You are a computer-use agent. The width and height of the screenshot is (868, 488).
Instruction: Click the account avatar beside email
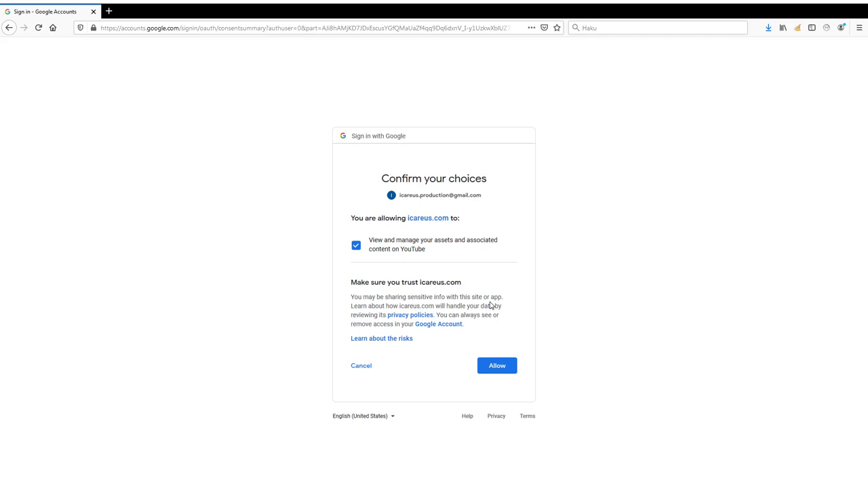(x=391, y=195)
